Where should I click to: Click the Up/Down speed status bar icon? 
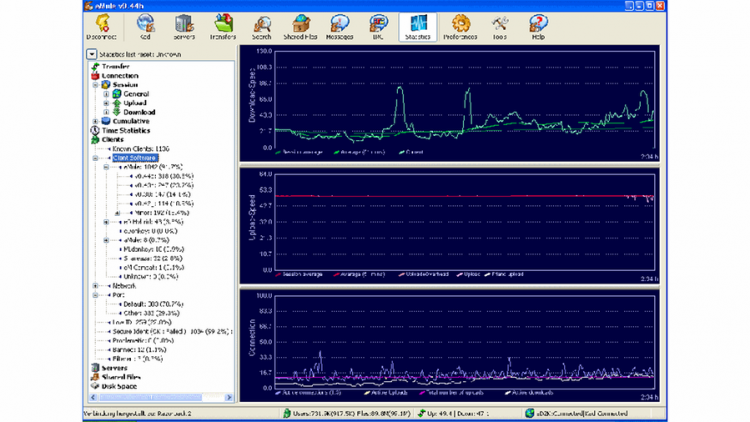[421, 413]
